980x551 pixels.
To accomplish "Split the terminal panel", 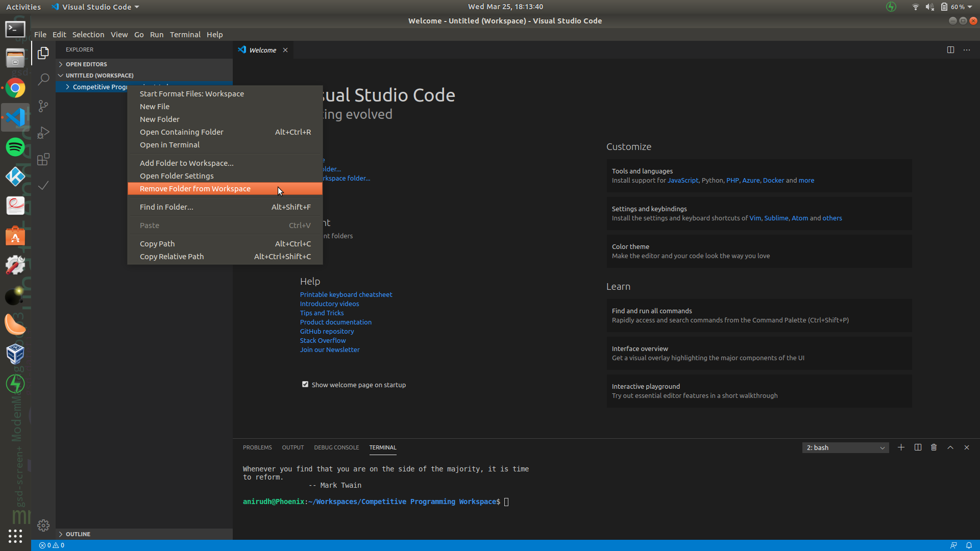I will click(918, 447).
